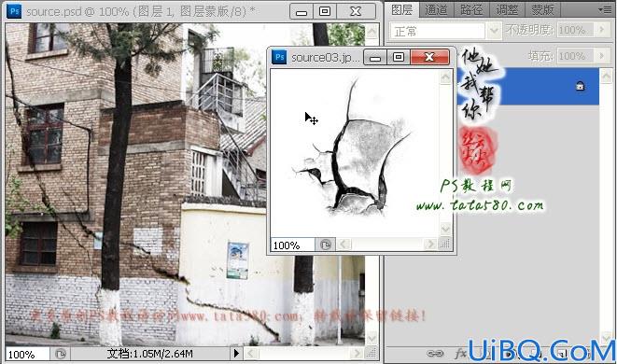617x364 pixels.
Task: Click the 填充 label in Layers panel
Action: (540, 56)
